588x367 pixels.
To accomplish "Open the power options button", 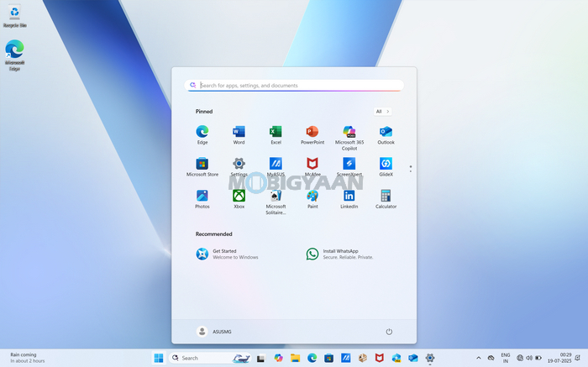I will coord(389,332).
